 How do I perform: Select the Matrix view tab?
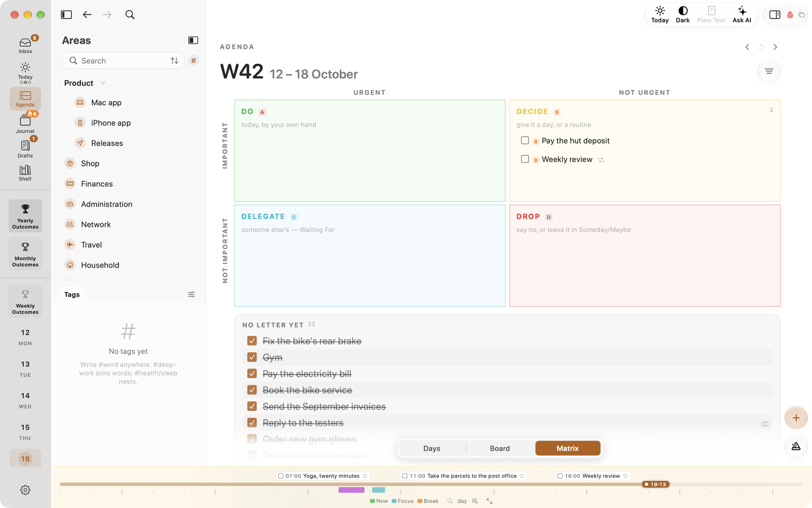coord(567,448)
